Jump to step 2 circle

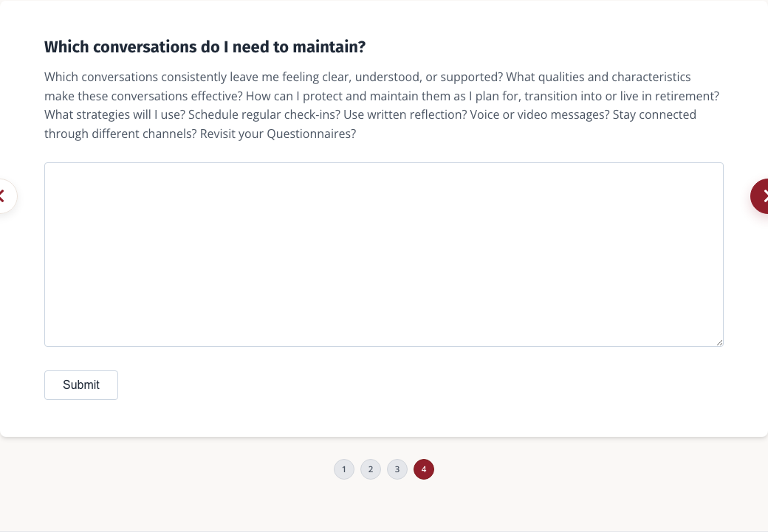[371, 469]
